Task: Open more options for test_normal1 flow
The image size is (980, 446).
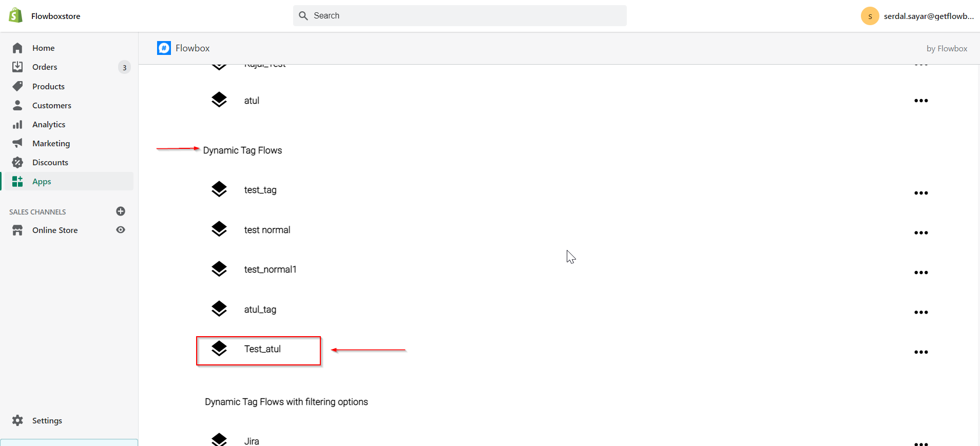Action: point(921,273)
